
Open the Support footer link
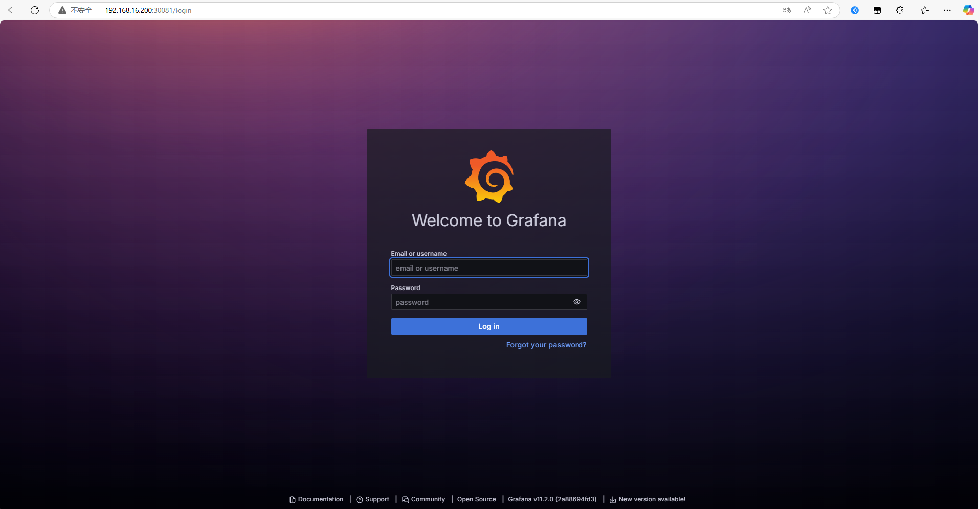pyautogui.click(x=373, y=499)
